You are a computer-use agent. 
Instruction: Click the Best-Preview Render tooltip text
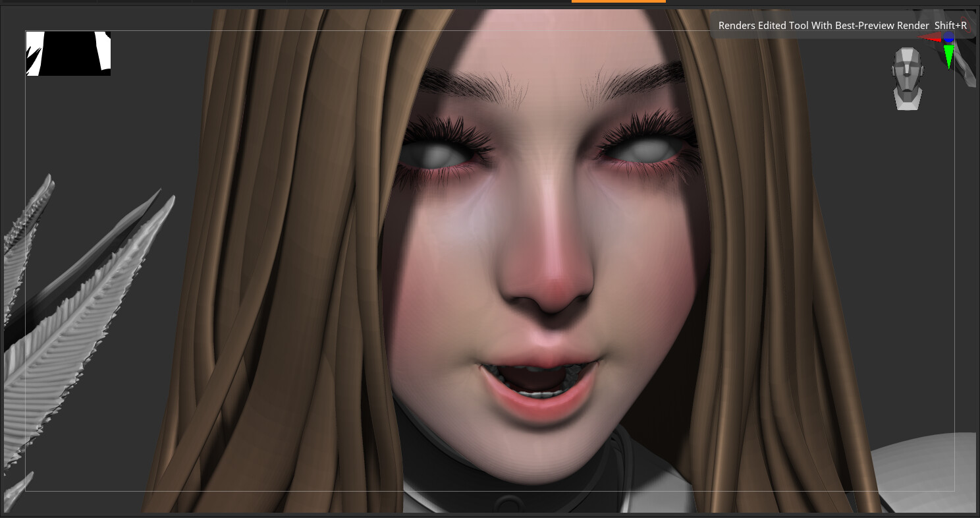[x=842, y=25]
